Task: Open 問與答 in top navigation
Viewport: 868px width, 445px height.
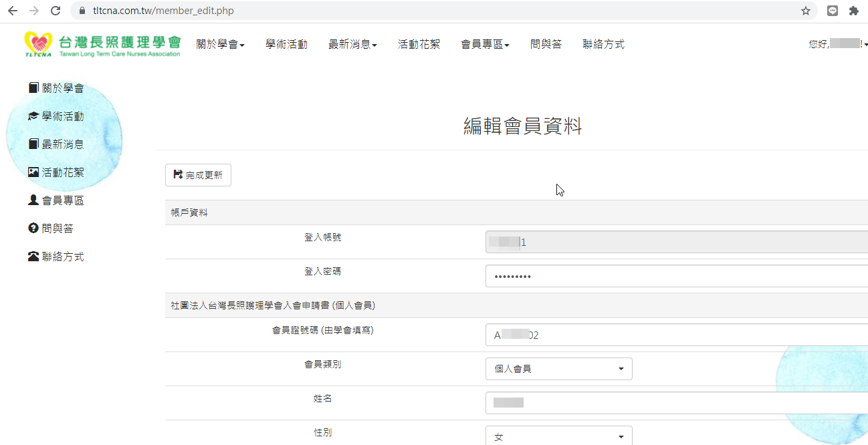Action: pos(546,44)
